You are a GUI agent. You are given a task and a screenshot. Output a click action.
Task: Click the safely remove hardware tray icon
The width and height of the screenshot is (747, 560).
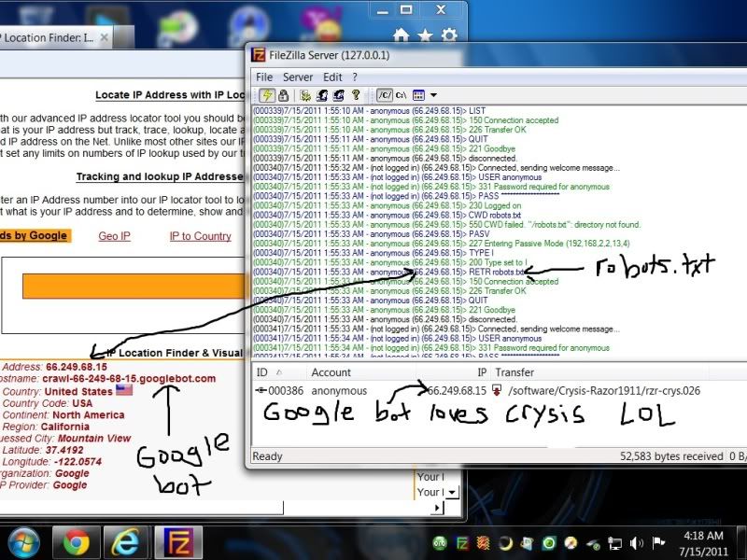click(593, 543)
